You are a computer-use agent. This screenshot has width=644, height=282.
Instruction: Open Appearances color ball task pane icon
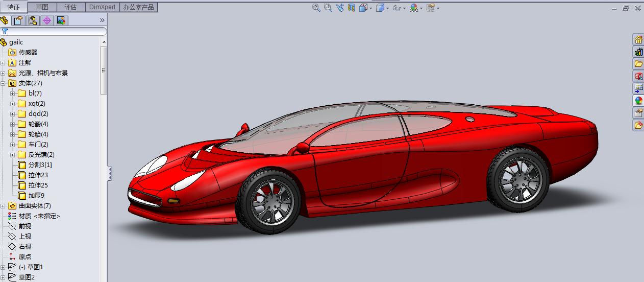tap(638, 101)
